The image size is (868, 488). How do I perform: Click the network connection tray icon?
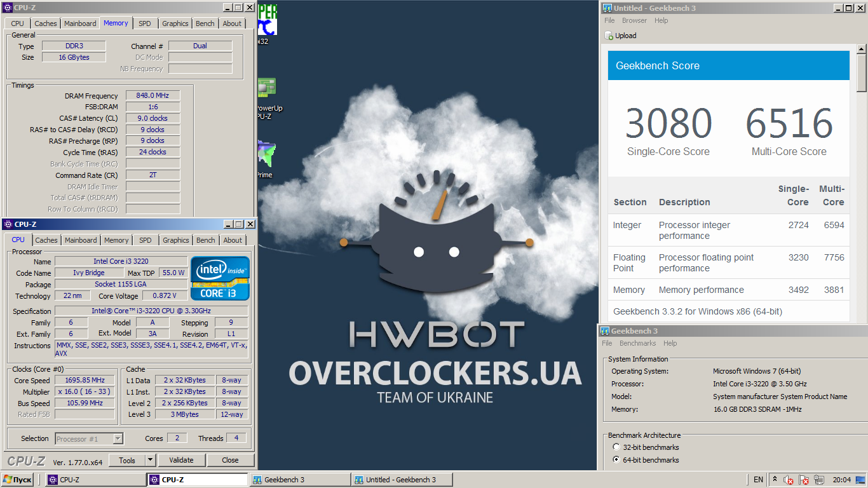click(819, 480)
